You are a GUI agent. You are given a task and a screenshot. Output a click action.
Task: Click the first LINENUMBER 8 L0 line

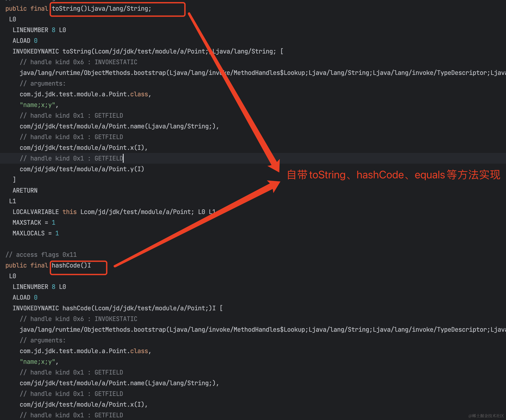tap(39, 30)
